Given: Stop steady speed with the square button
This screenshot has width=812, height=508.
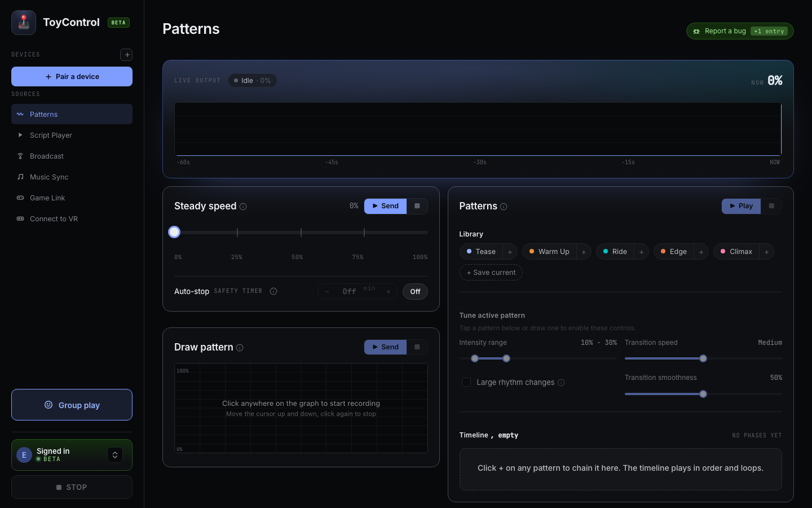Looking at the screenshot, I should pyautogui.click(x=417, y=206).
